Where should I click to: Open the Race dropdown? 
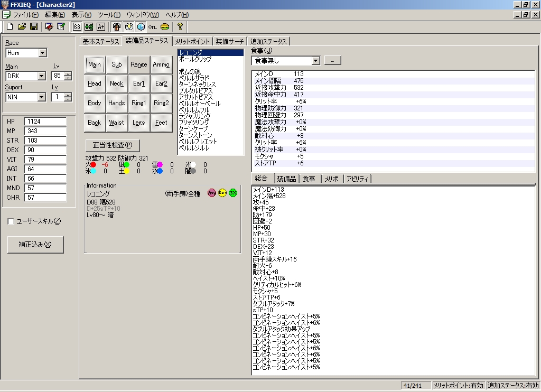(x=42, y=53)
